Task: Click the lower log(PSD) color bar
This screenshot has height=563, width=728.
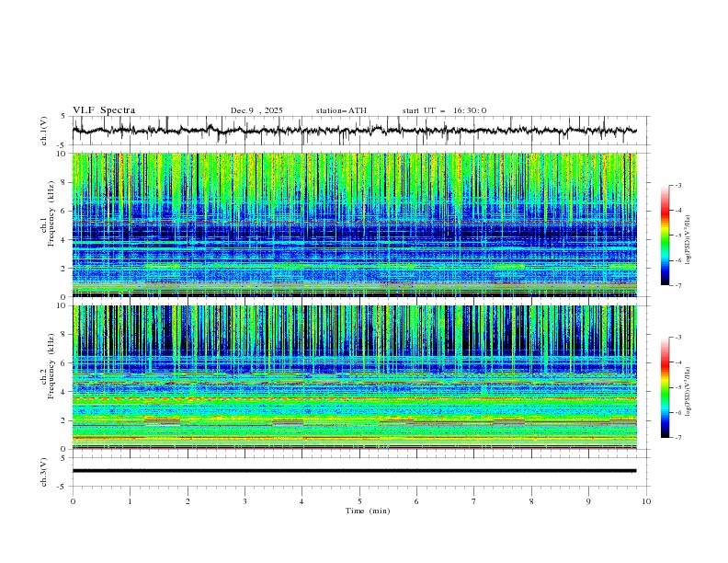Action: coord(665,387)
